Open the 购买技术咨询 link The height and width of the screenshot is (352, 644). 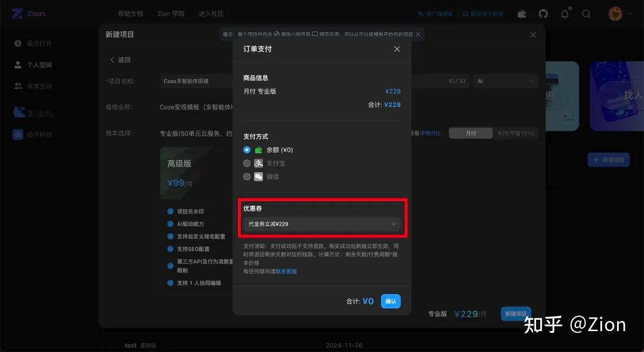(483, 14)
